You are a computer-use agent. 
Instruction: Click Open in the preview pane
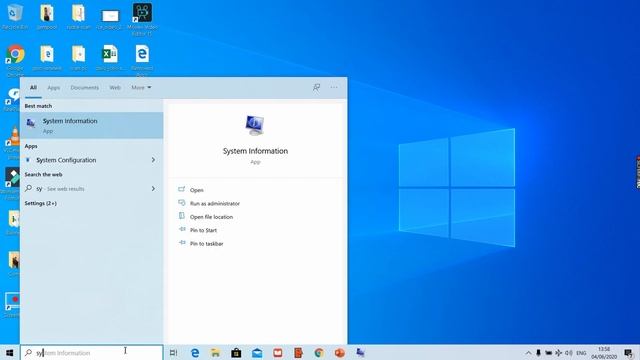(197, 190)
